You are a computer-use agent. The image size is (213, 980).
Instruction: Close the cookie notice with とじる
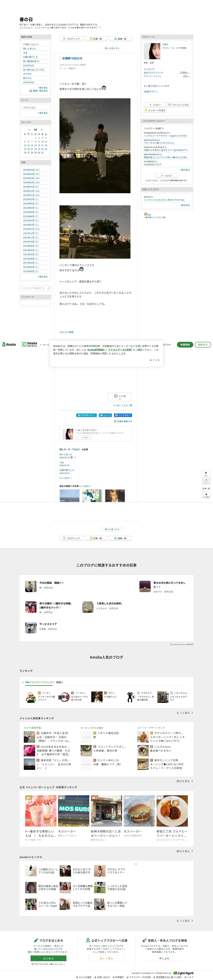(155, 360)
